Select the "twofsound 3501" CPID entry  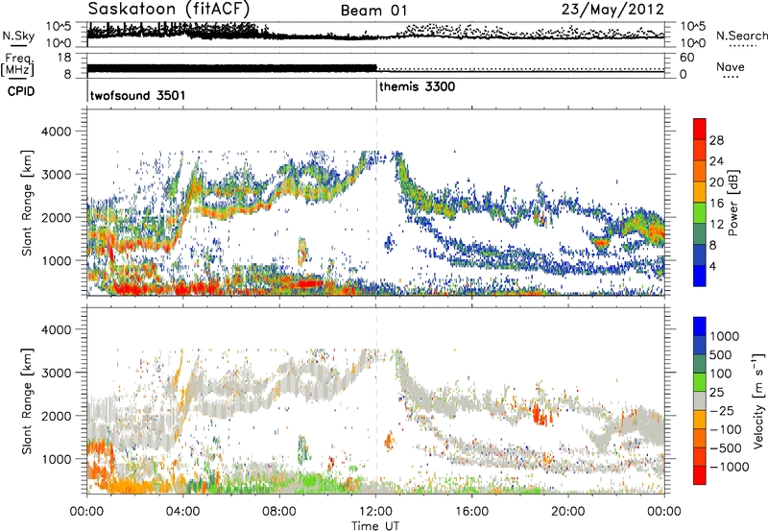coord(137,95)
